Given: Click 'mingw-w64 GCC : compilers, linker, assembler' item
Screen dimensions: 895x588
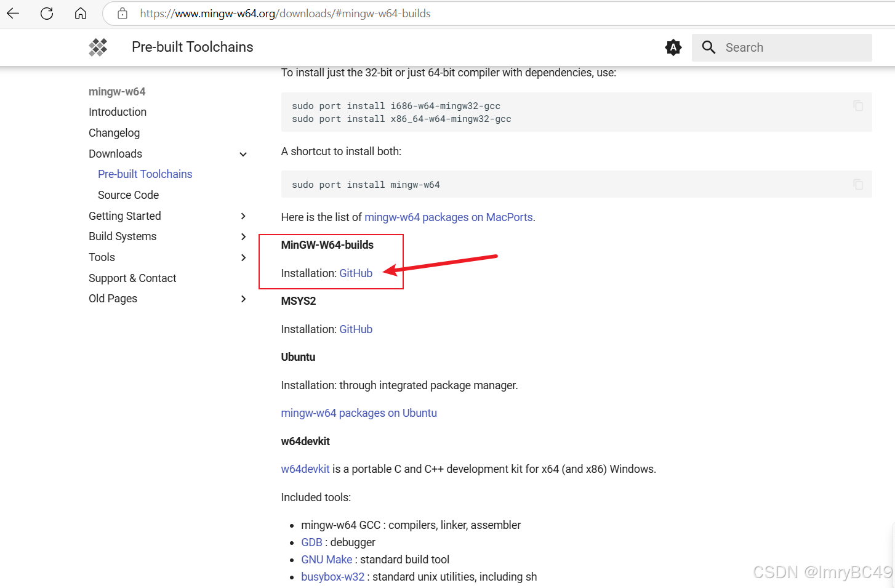Looking at the screenshot, I should [411, 525].
